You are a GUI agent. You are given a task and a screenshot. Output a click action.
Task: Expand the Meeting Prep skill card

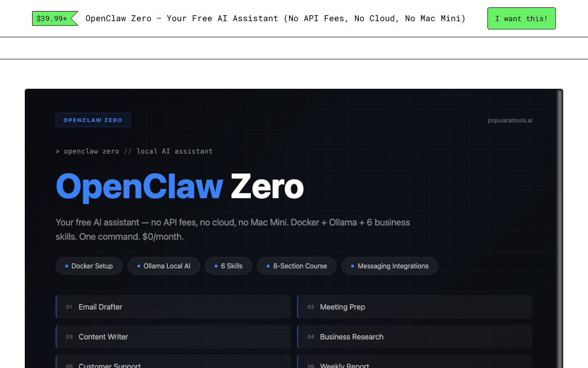(414, 307)
